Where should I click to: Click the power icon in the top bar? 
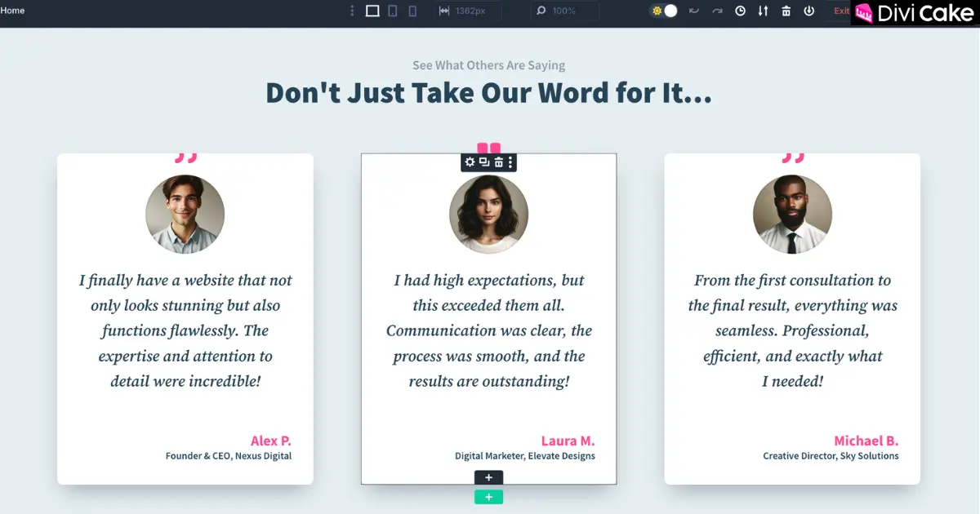pos(808,11)
